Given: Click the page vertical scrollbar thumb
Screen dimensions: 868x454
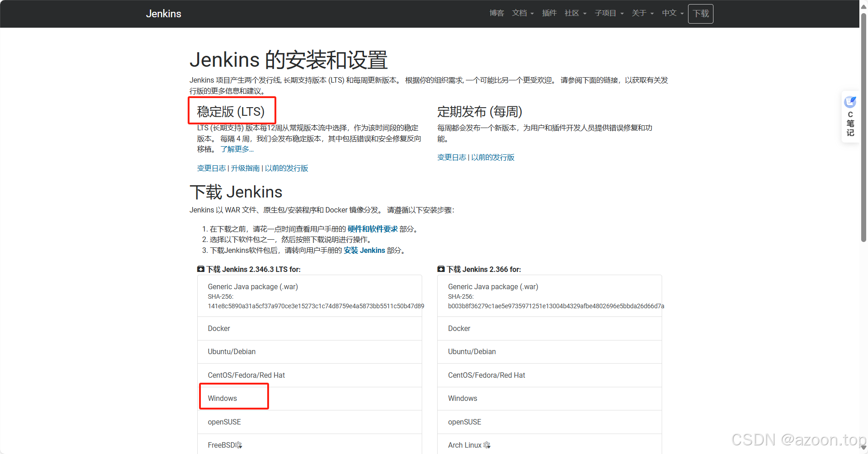Looking at the screenshot, I should (x=863, y=127).
